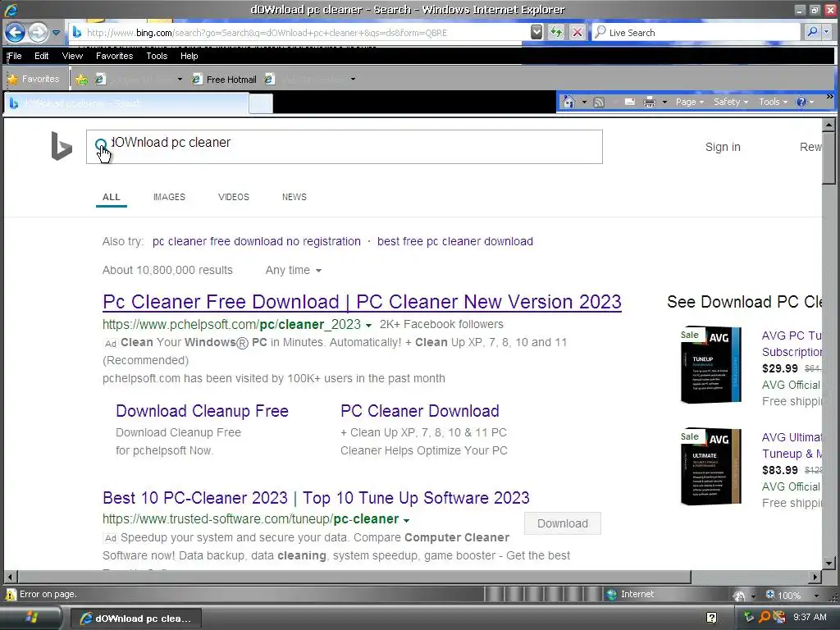The height and width of the screenshot is (630, 840).
Task: Click the gray Download button
Action: [563, 523]
